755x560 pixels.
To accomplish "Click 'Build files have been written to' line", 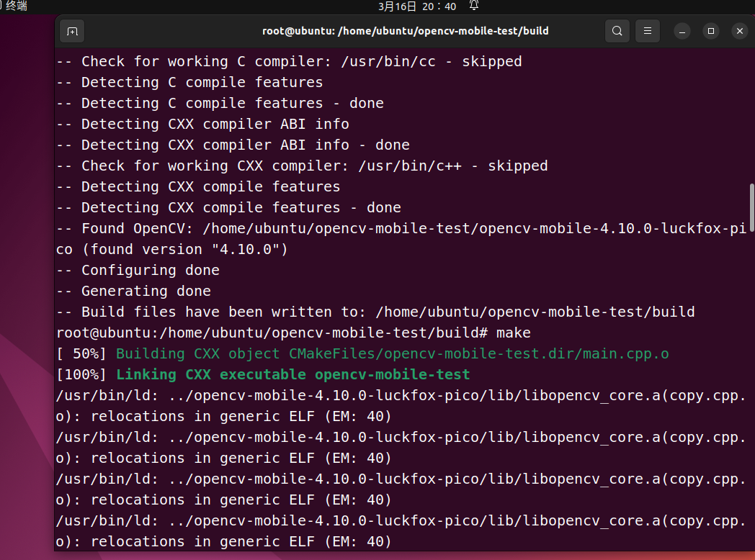I will point(375,312).
